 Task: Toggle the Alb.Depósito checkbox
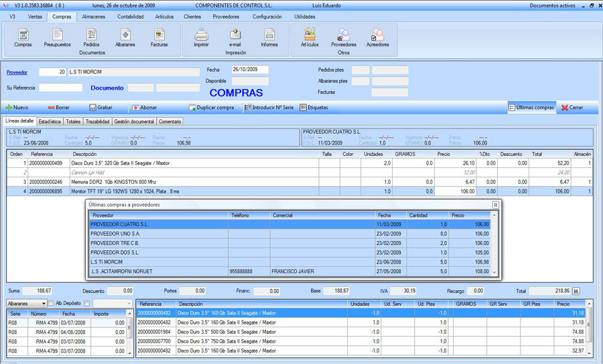click(51, 303)
